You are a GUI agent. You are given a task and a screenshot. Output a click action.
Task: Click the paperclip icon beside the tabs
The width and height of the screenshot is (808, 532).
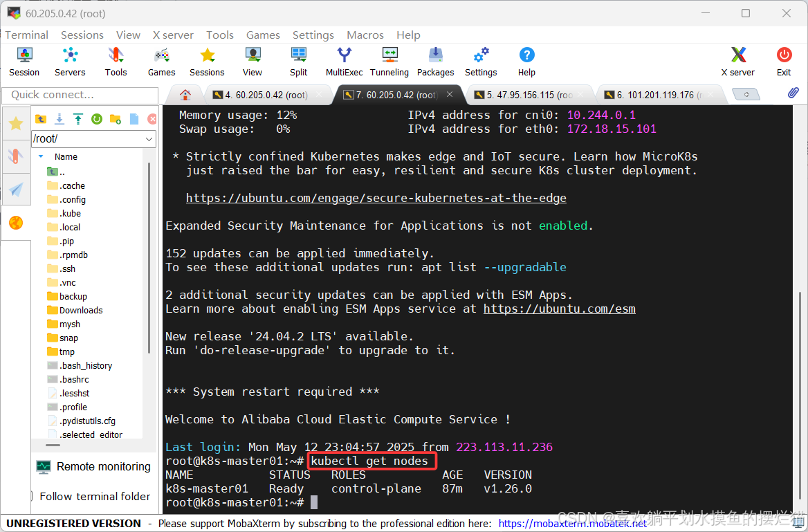(793, 93)
